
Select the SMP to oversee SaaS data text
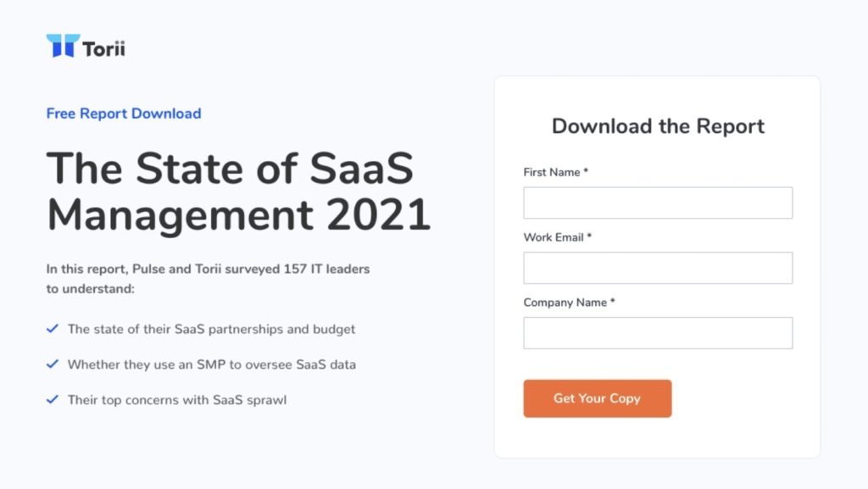[212, 364]
